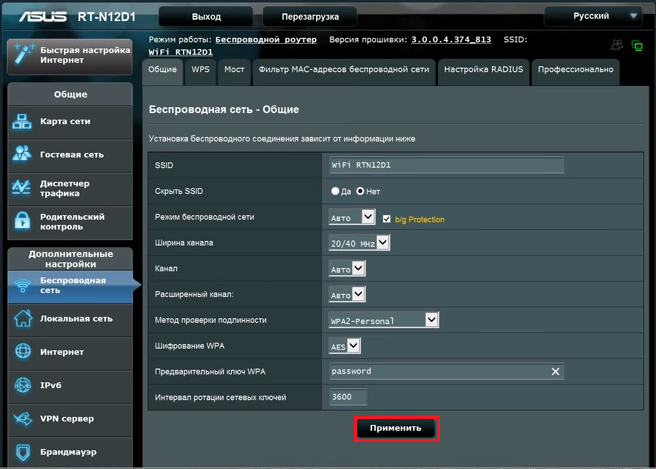This screenshot has height=469, width=656.
Task: Click the SSID text input field
Action: click(446, 165)
